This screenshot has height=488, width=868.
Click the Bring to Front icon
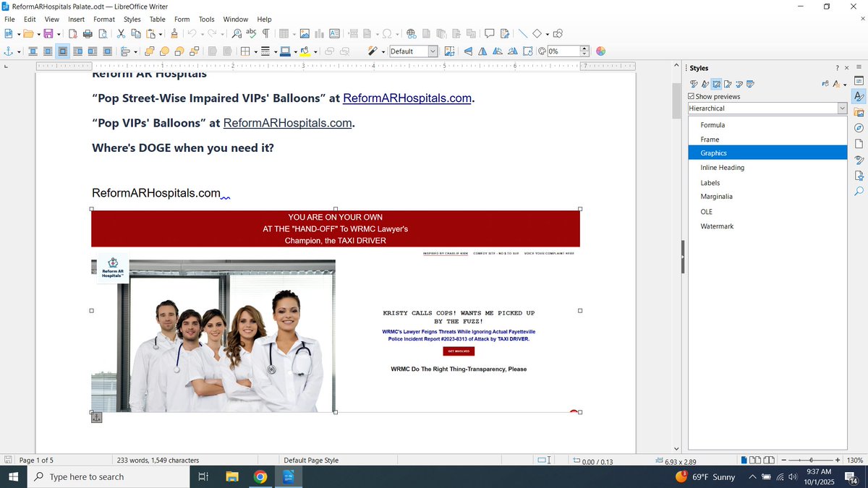point(149,51)
